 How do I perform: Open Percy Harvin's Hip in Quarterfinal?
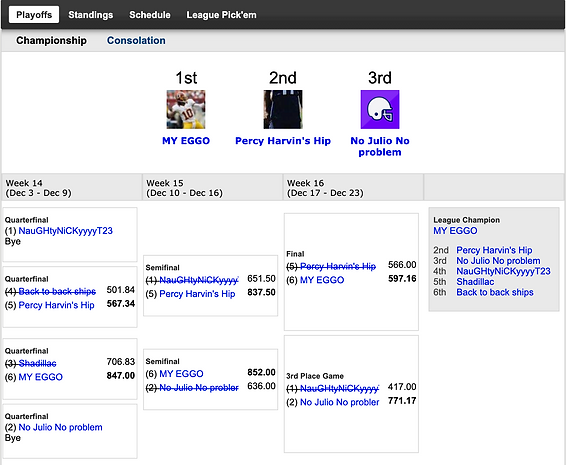pyautogui.click(x=56, y=305)
